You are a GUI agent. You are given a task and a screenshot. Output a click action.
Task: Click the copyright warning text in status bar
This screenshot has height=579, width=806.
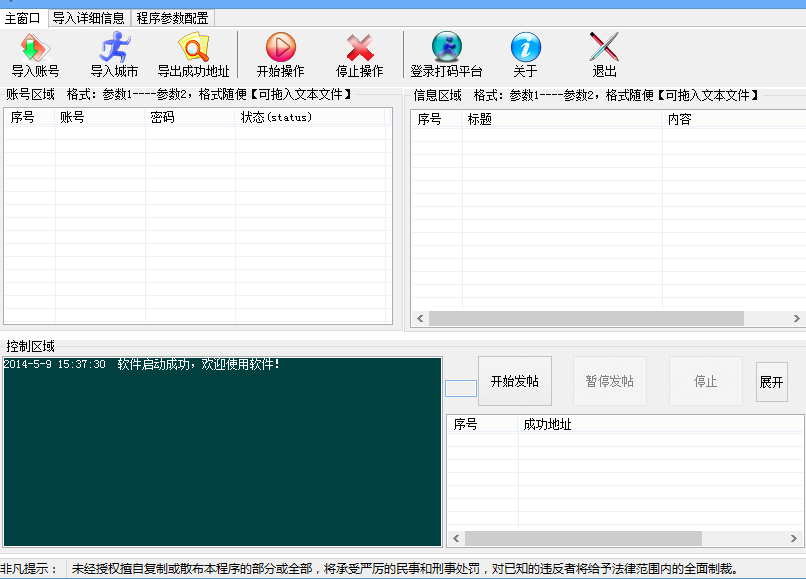tap(405, 569)
